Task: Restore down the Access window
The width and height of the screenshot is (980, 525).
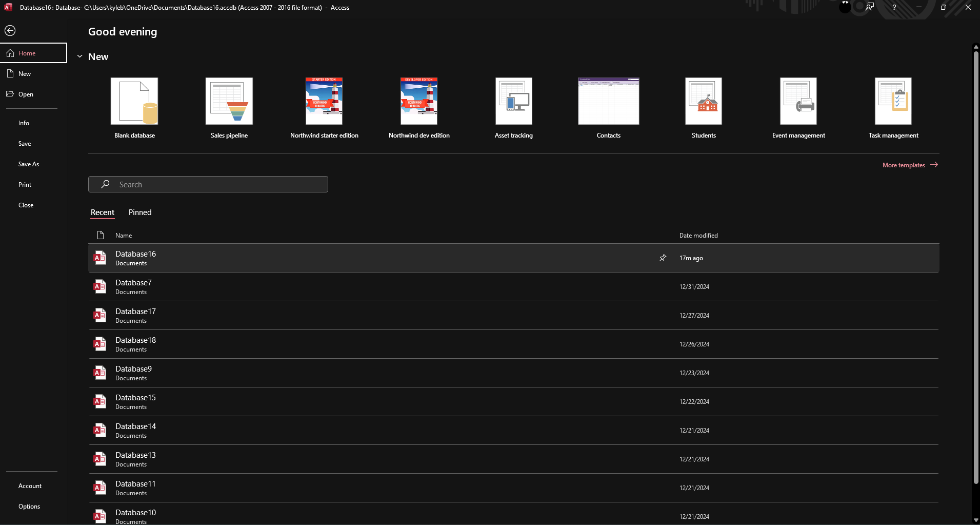Action: (x=943, y=7)
